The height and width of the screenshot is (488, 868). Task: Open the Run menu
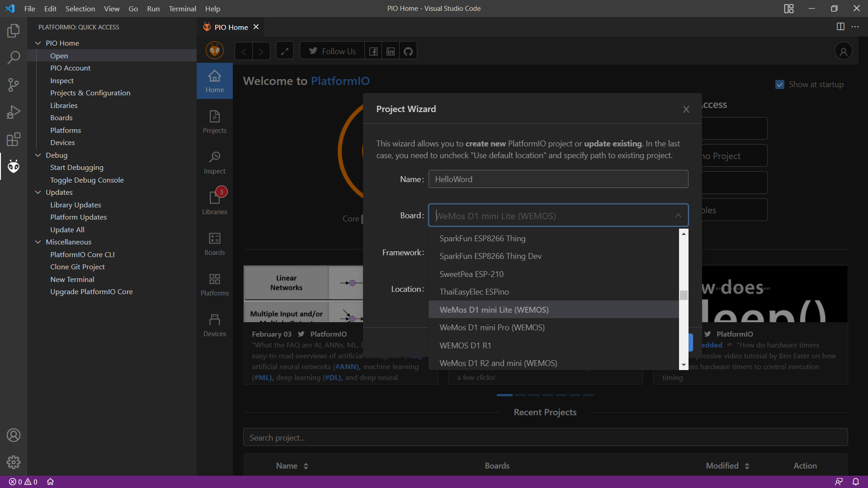[x=153, y=9]
